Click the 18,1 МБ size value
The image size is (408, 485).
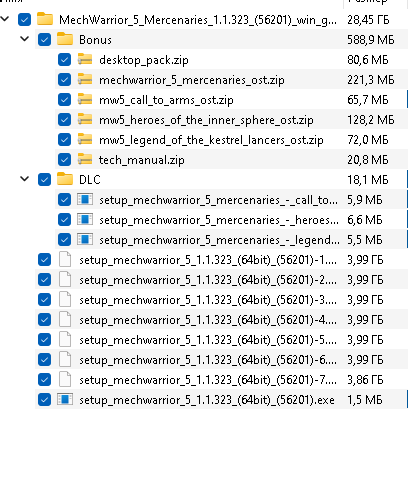pos(368,180)
